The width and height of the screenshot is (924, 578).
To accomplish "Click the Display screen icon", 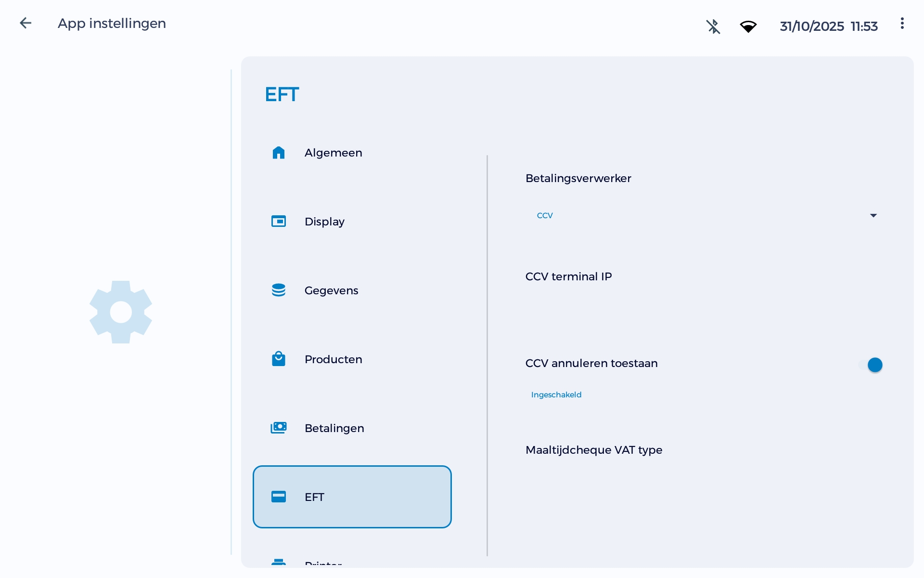I will pyautogui.click(x=279, y=222).
